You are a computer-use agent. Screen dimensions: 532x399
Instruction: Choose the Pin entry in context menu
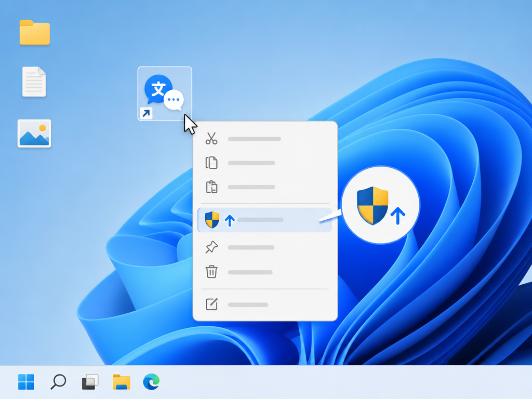265,247
